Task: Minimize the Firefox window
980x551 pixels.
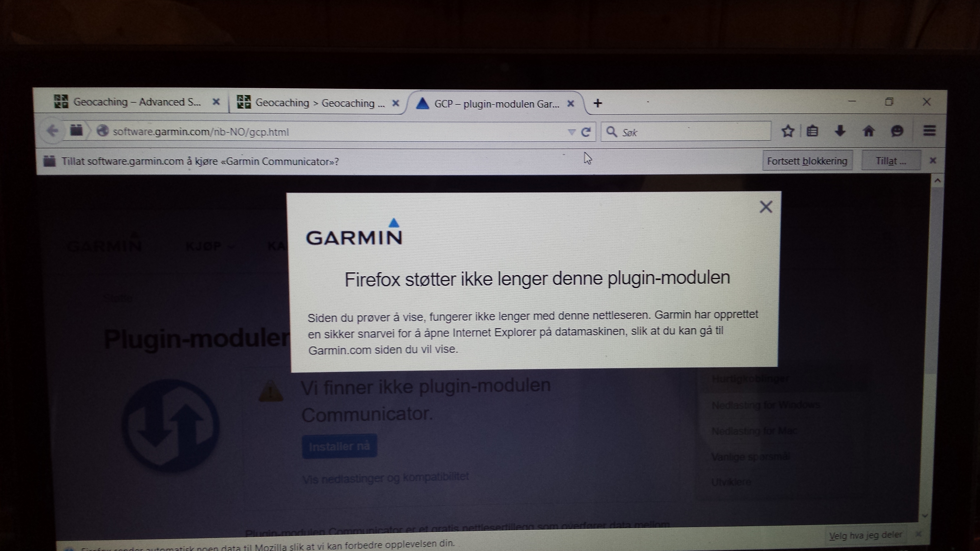Action: 852,101
